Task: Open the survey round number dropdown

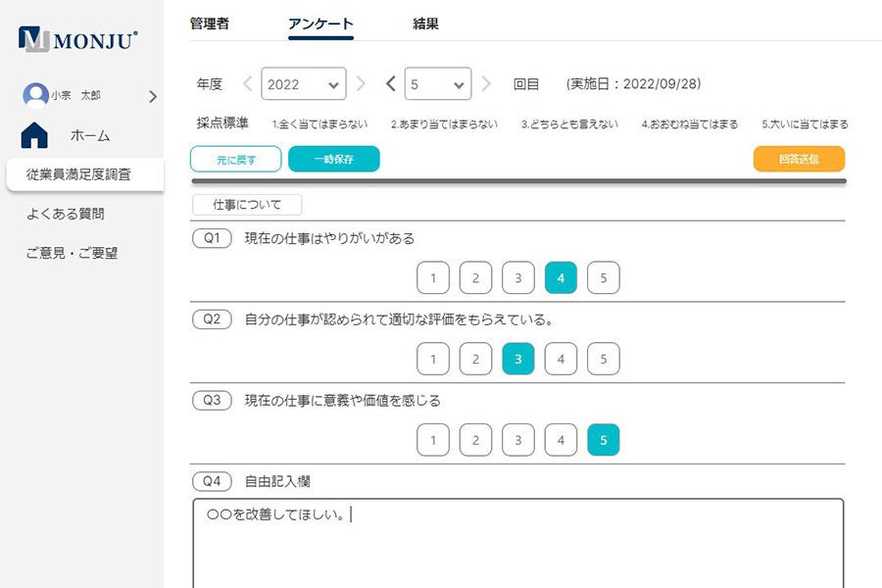Action: 437,84
